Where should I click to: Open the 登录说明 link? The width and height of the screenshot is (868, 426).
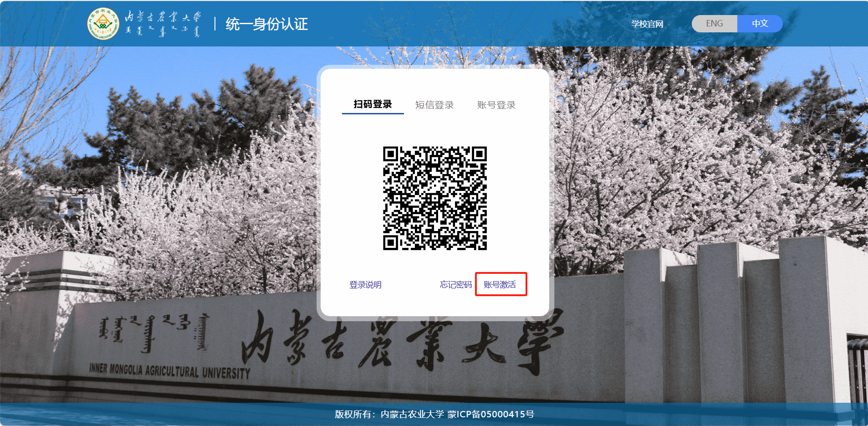[x=365, y=285]
